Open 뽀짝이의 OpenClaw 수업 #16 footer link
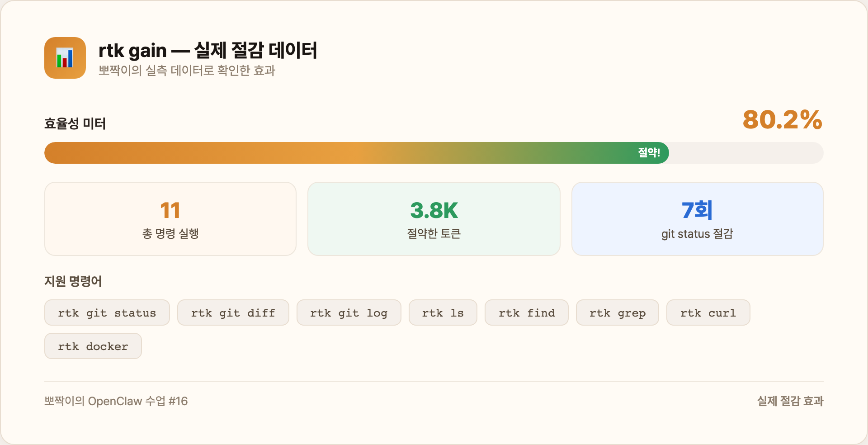868x445 pixels. point(116,401)
